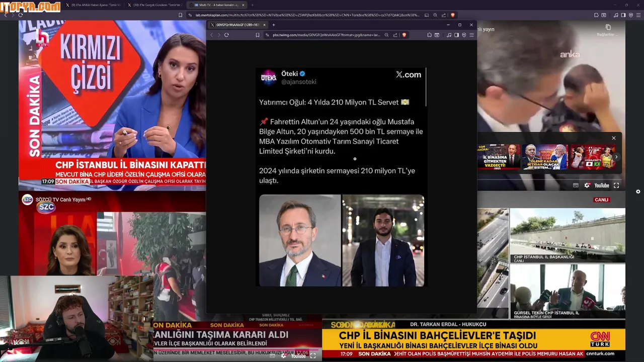Open the hamburger menu in popup window
The image size is (644, 362).
point(471,35)
